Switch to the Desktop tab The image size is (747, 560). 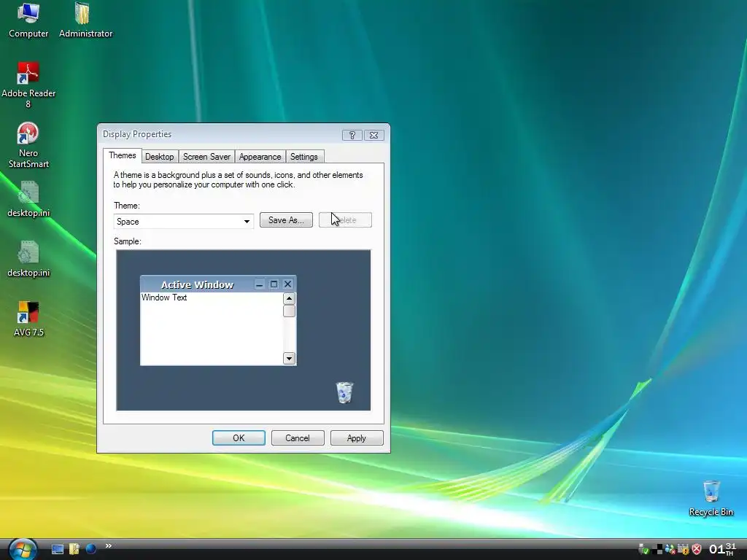[160, 157]
